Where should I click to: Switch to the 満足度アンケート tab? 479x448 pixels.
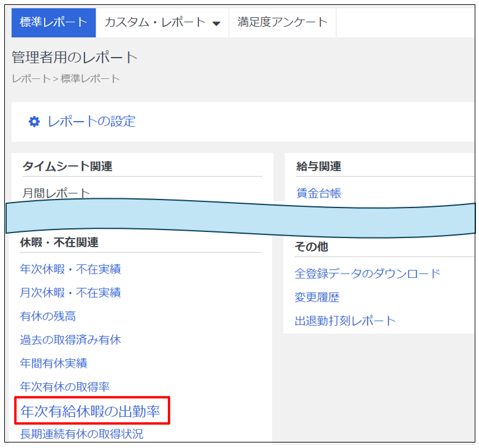coord(282,23)
